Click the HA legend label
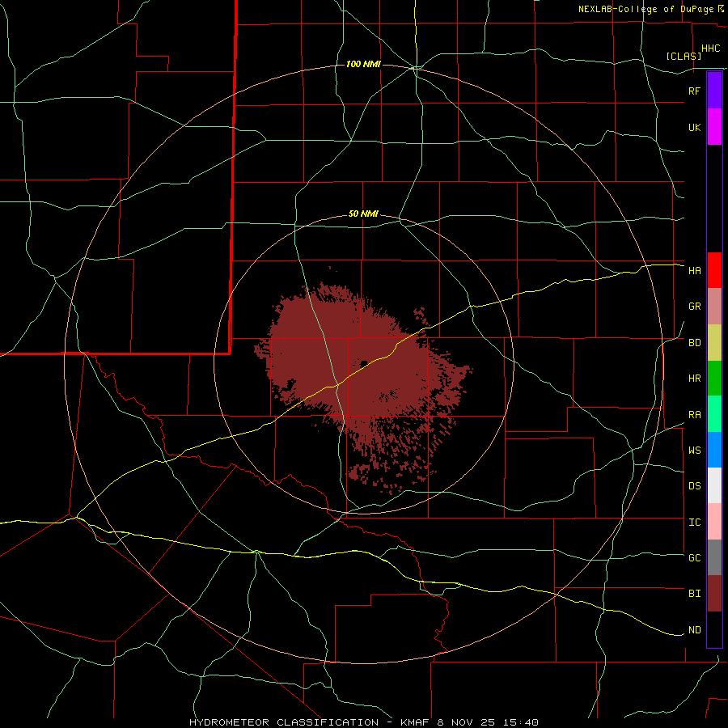 [694, 271]
